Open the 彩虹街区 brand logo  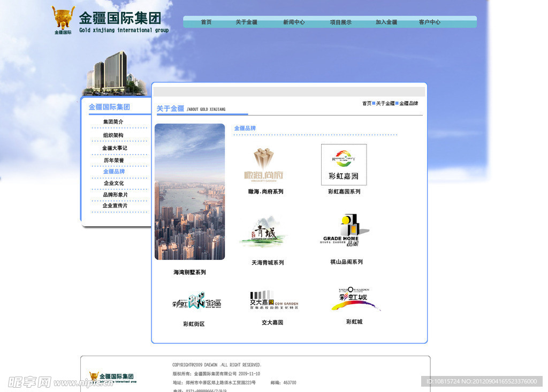pyautogui.click(x=197, y=301)
